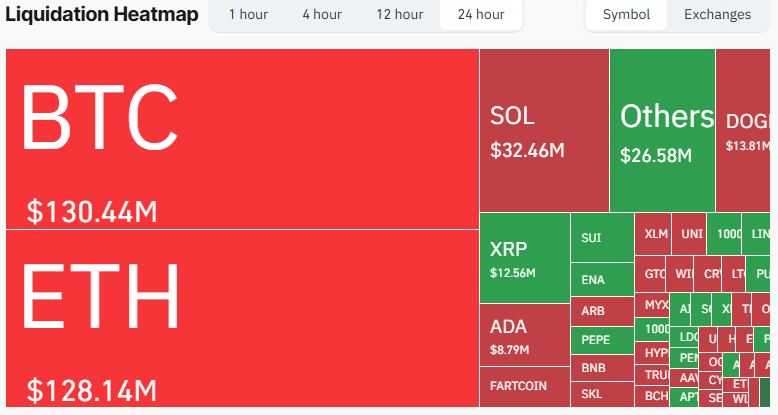Select the DOGE $13.81M tile

coord(743,131)
